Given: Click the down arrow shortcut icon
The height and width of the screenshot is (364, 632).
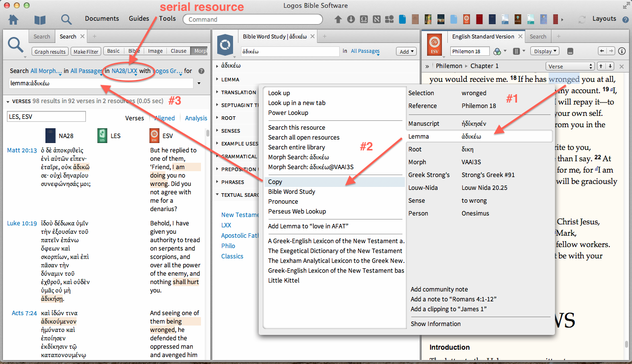Looking at the screenshot, I should 351,19.
